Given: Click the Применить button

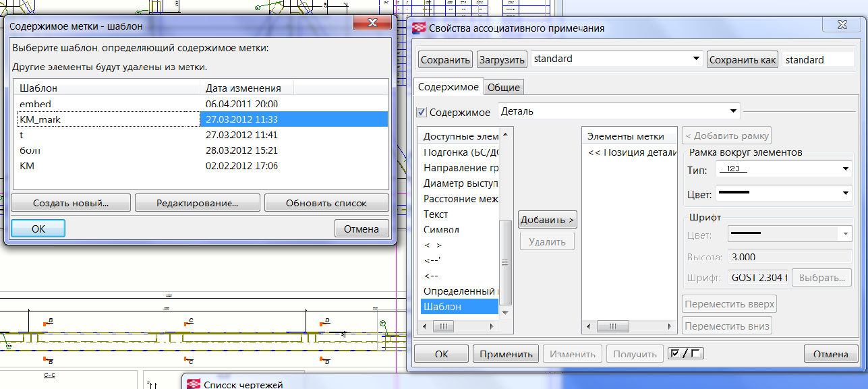Looking at the screenshot, I should pos(507,354).
